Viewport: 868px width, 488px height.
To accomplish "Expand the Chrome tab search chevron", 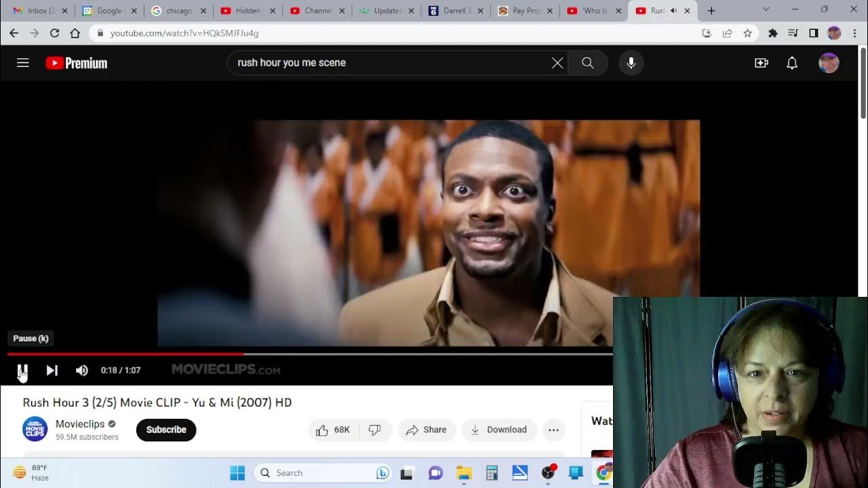I will pyautogui.click(x=766, y=9).
